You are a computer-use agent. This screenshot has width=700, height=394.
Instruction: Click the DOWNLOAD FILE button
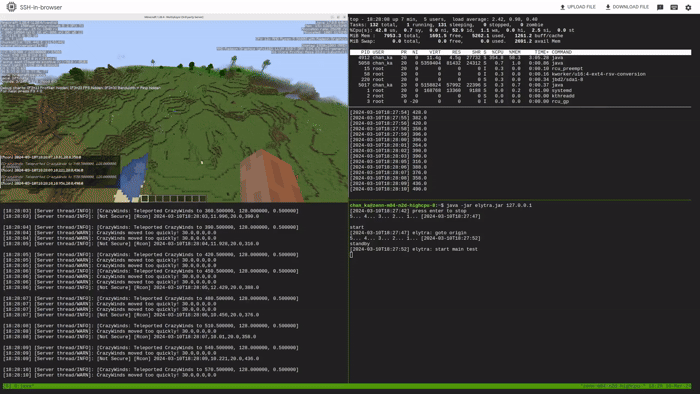tap(627, 7)
